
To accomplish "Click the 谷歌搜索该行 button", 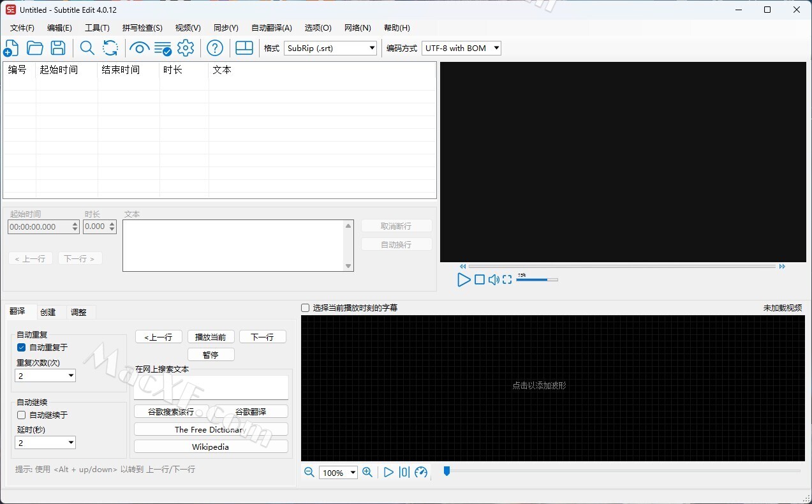I will (171, 411).
